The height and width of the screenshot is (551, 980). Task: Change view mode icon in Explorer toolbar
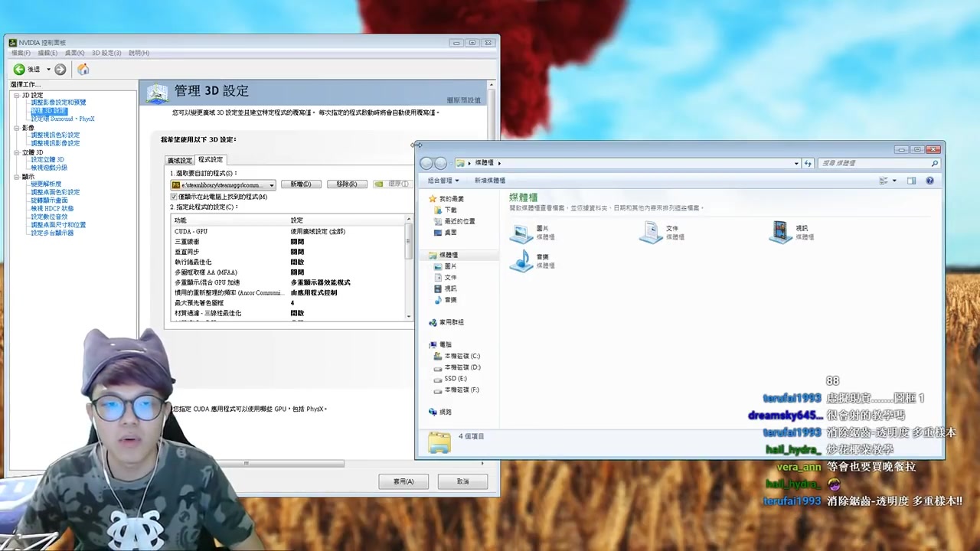884,181
